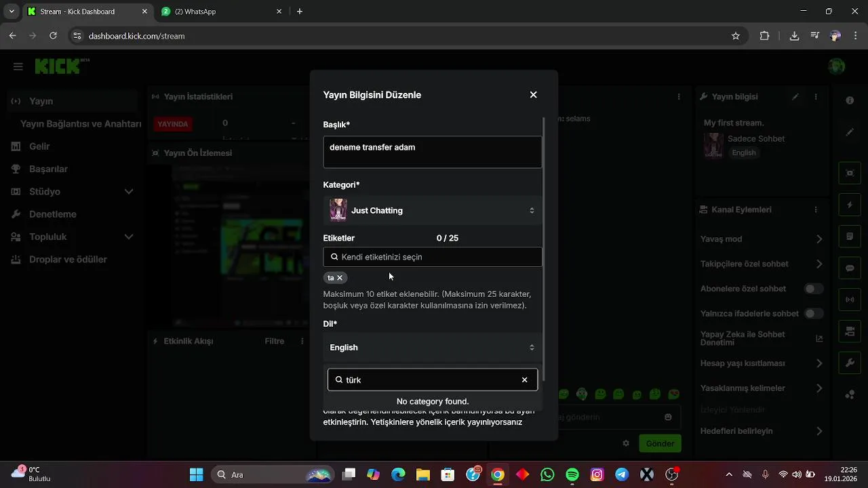868x488 pixels.
Task: Open the Dil dropdown showing English
Action: [433, 348]
